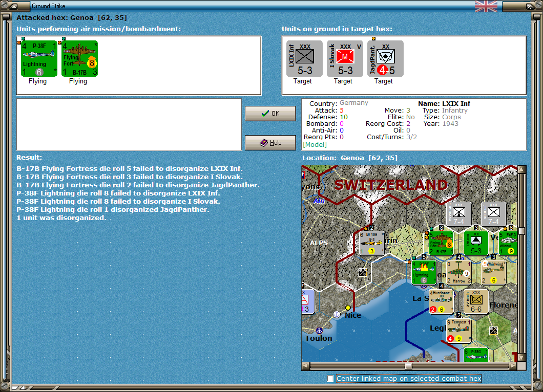Click the Toulon port anchor icon
Viewport: 543px width, 392px height.
[x=319, y=331]
